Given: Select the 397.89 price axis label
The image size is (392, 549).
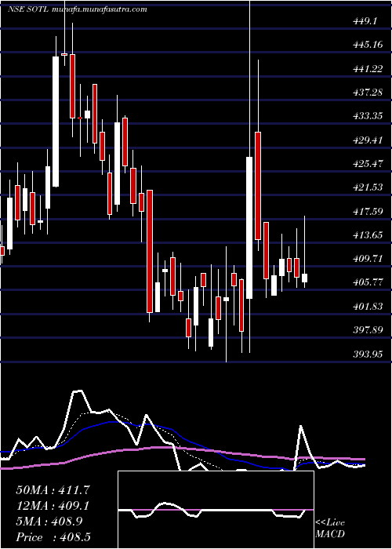Looking at the screenshot, I should pyautogui.click(x=368, y=330).
